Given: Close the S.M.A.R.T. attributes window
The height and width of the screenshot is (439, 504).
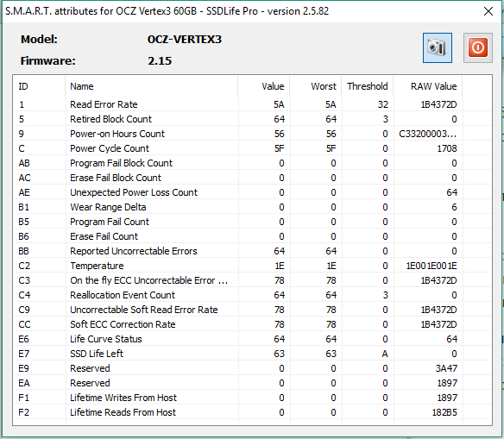Looking at the screenshot, I should point(488,11).
